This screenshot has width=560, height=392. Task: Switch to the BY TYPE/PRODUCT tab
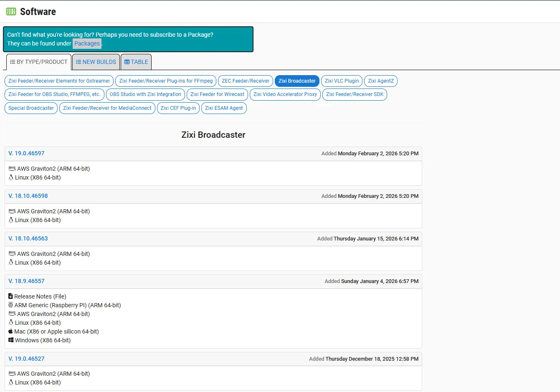(x=39, y=62)
